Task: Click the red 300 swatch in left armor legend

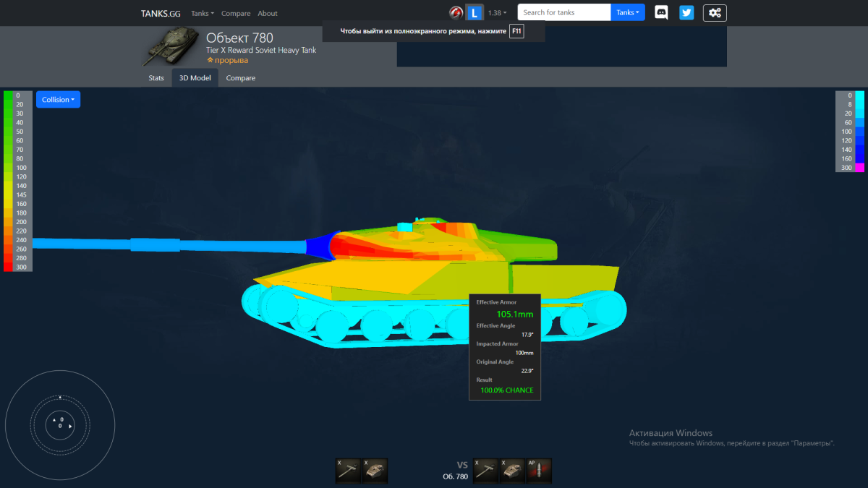Action: [8, 267]
